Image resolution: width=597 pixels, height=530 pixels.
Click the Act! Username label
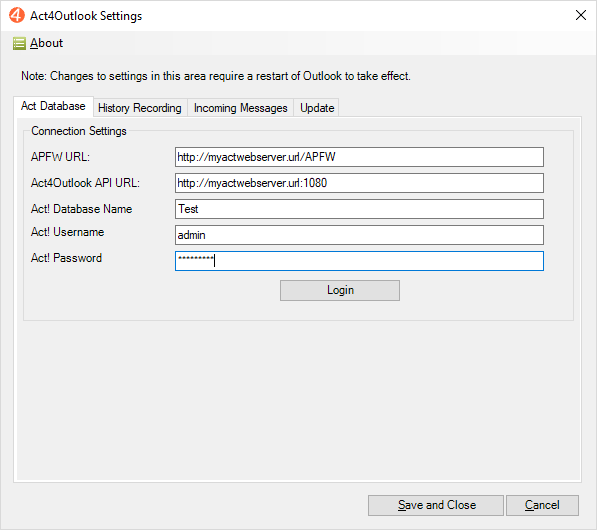(x=67, y=232)
